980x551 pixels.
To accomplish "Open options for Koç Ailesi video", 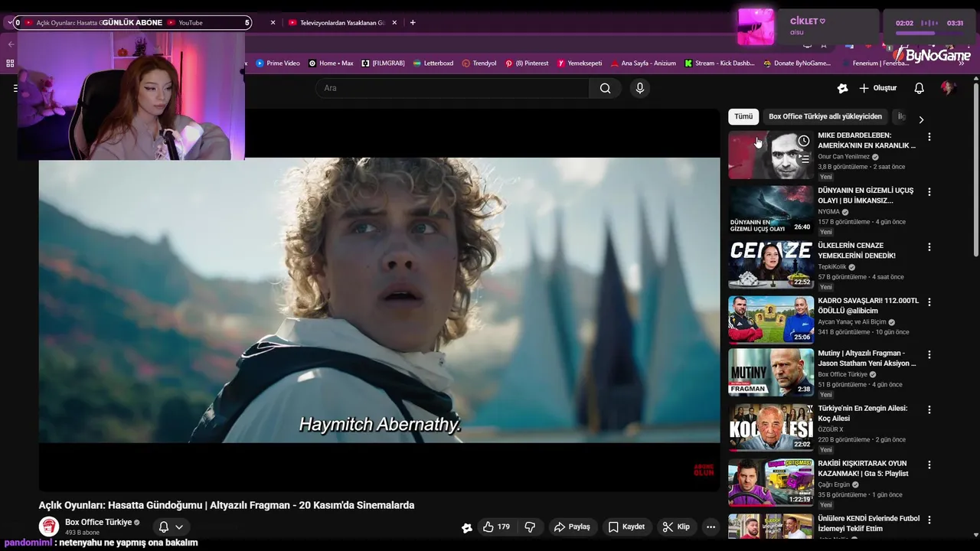I will (929, 410).
